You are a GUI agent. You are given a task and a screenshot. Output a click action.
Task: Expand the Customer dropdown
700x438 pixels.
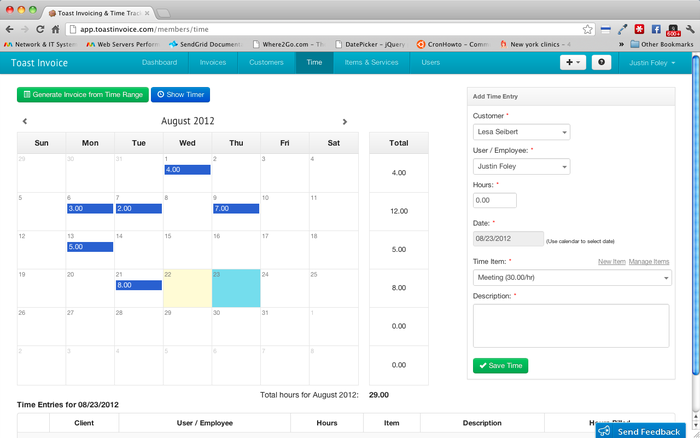coord(521,132)
